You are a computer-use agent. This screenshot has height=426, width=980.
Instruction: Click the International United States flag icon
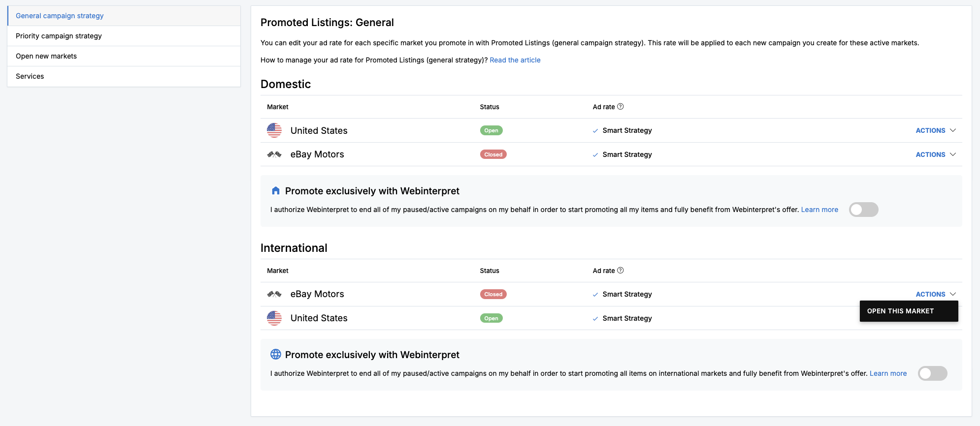tap(274, 318)
